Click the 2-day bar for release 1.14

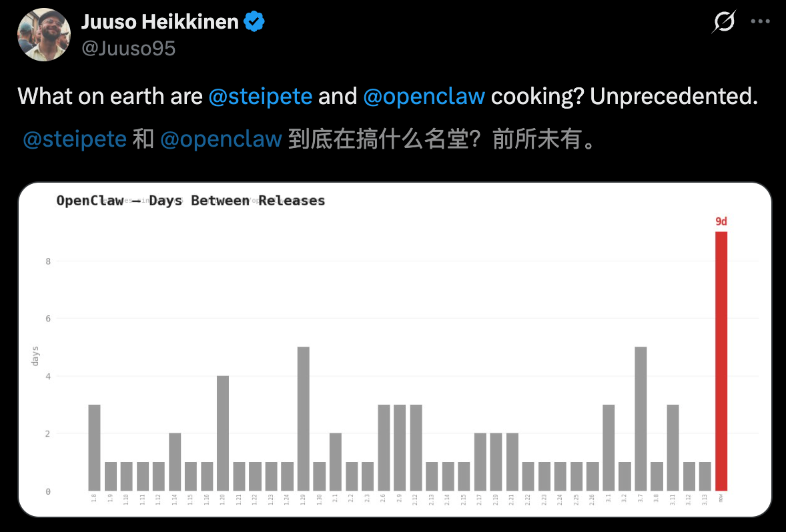(175, 462)
